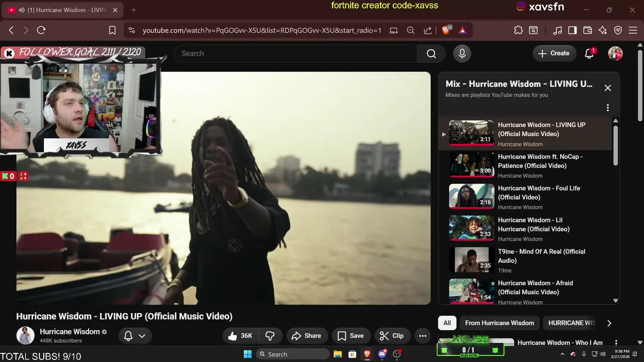Open a new browser tab

tap(134, 10)
